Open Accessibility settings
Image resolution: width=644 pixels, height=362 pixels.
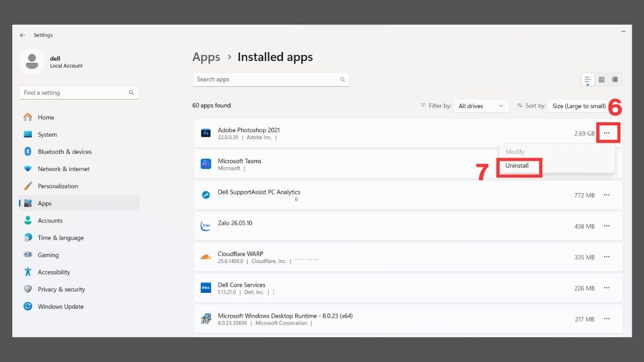[79, 272]
